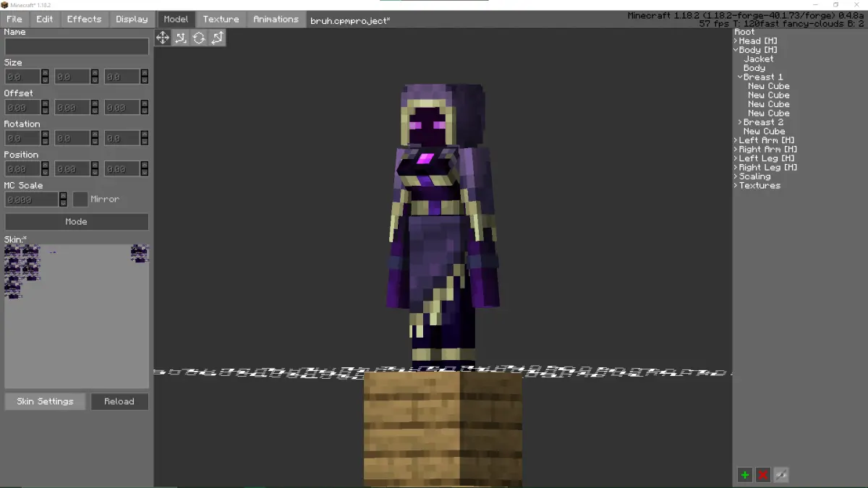Select the last gizmo tool with the cube arrows

coord(217,38)
